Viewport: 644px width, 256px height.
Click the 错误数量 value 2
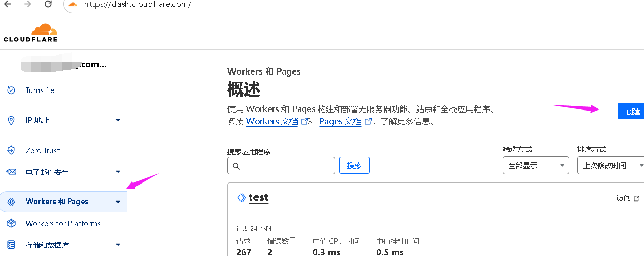pos(270,252)
